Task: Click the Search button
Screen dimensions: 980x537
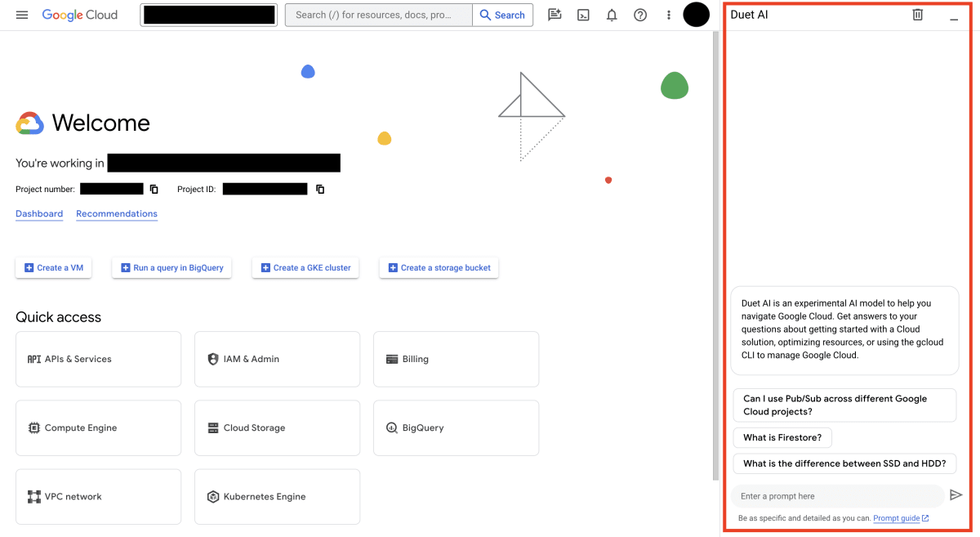Action: [503, 15]
